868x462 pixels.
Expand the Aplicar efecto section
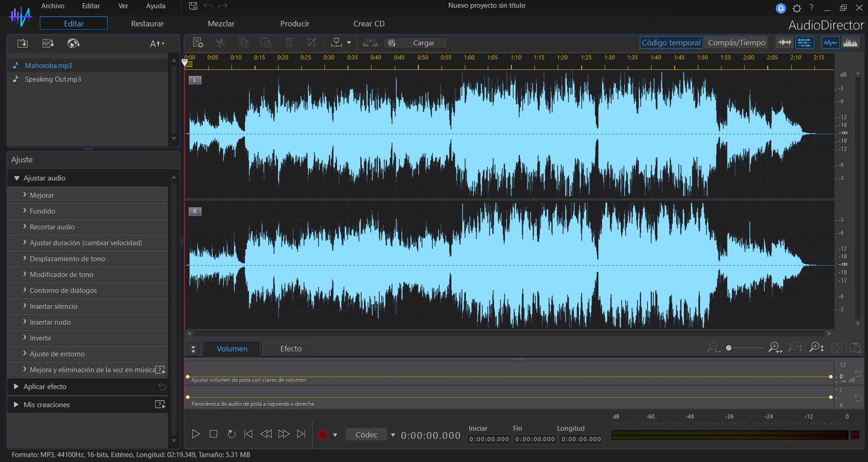16,386
